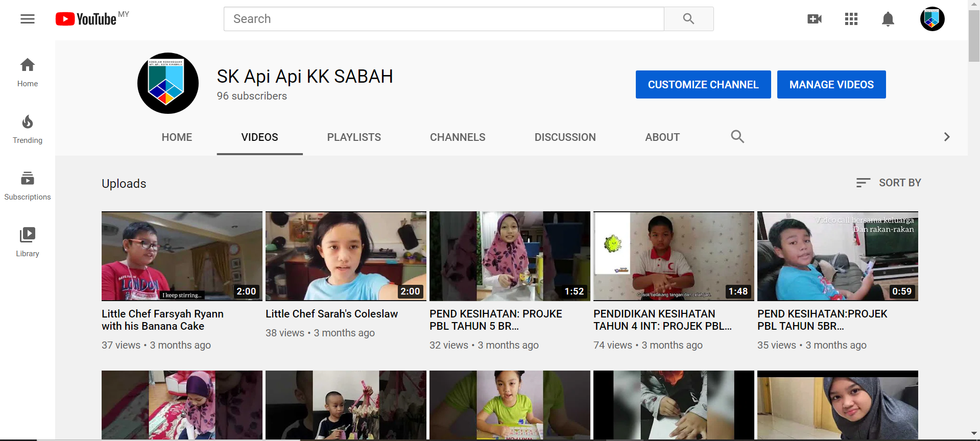This screenshot has height=441, width=980.
Task: Go to Trending in the sidebar
Action: click(28, 130)
